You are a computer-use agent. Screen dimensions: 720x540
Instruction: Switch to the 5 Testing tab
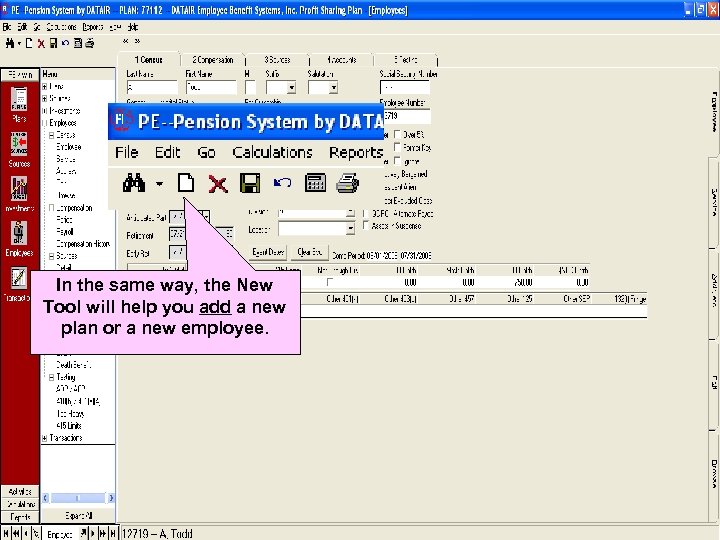pos(405,60)
